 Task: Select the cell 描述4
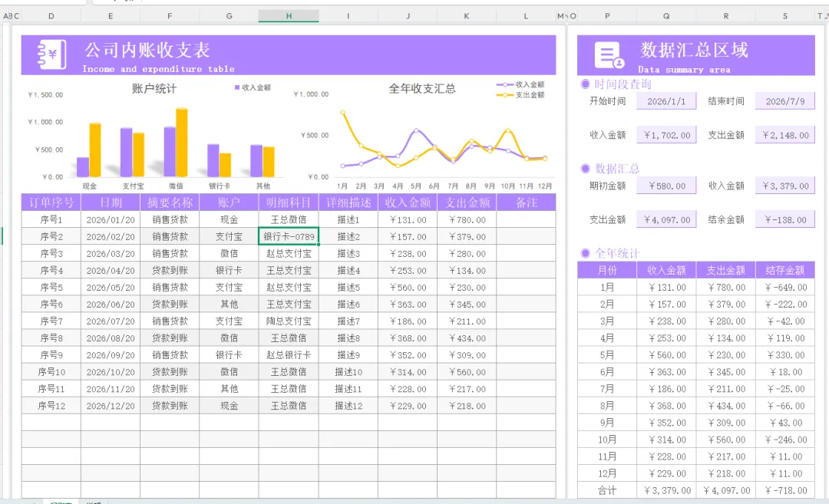(348, 271)
